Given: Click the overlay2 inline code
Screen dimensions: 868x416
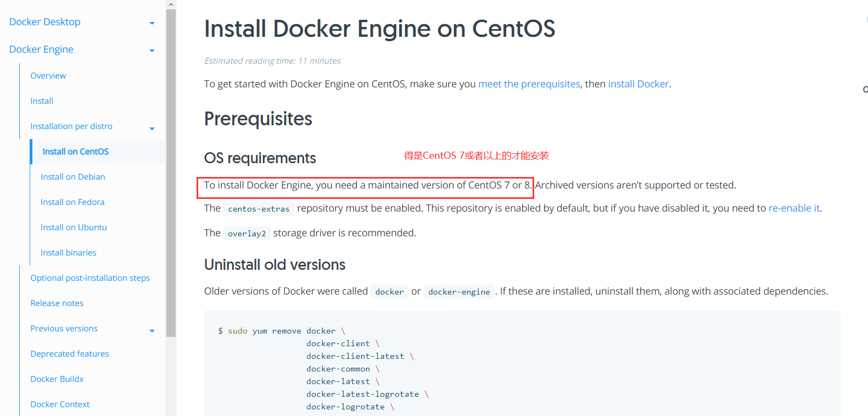Looking at the screenshot, I should (x=247, y=234).
